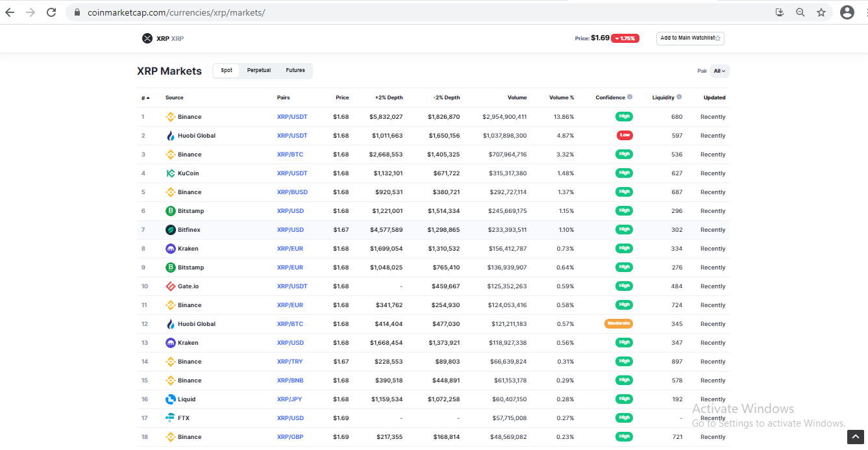Open XRP/BUSD pair link
This screenshot has width=868, height=450.
[292, 192]
